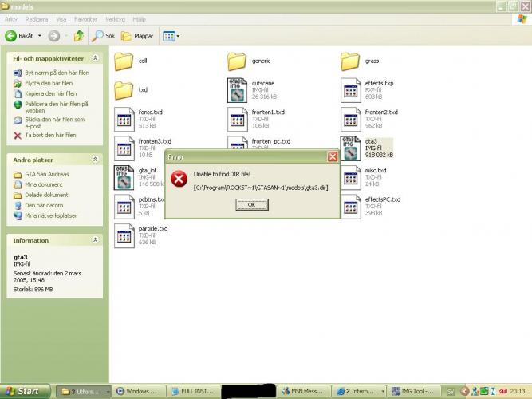Select the fronten1.txd file icon
The image size is (532, 399).
point(238,119)
